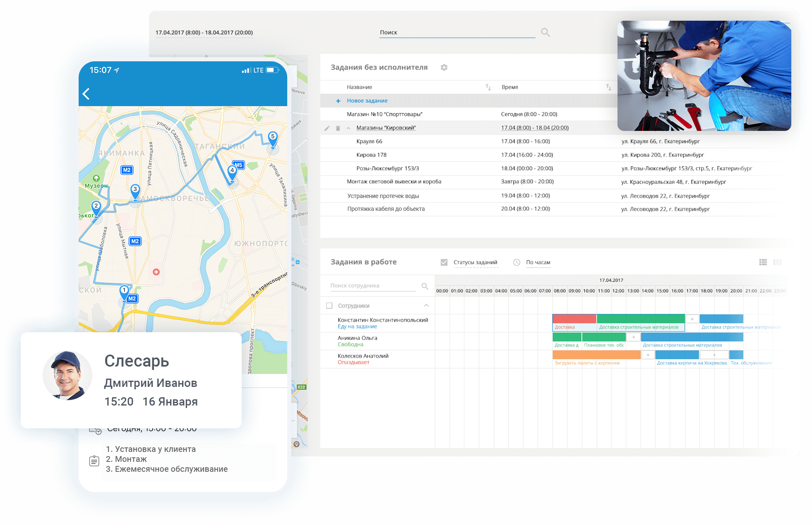Open the date range 17.04.2017 - 18.04.2017 selector

pyautogui.click(x=204, y=32)
